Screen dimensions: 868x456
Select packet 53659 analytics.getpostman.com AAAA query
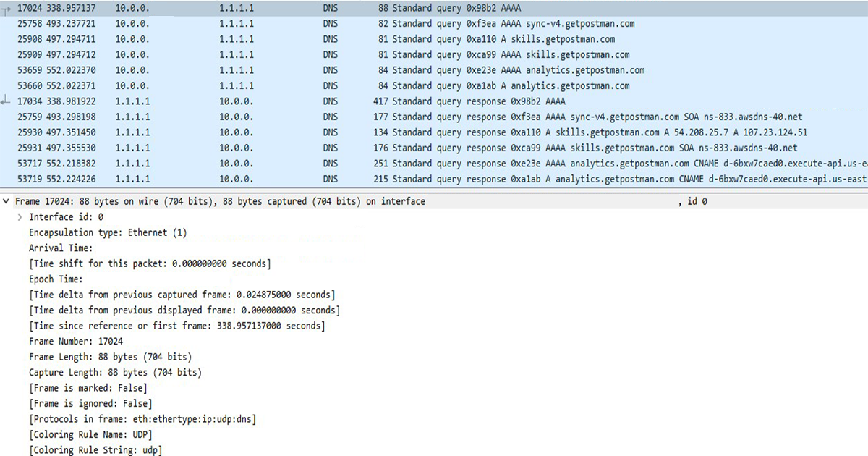434,70
